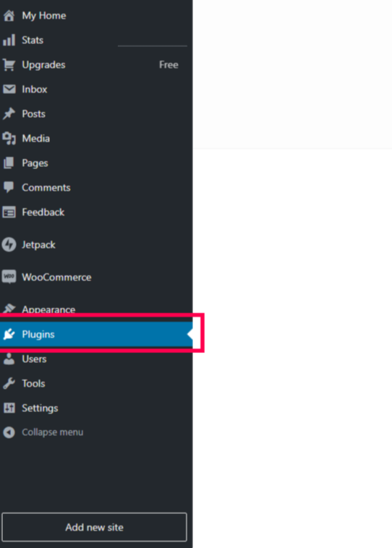Click the Add new site button

pyautogui.click(x=95, y=527)
